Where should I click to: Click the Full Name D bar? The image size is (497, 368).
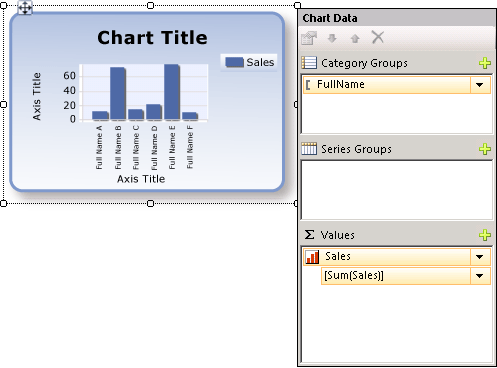(x=154, y=112)
